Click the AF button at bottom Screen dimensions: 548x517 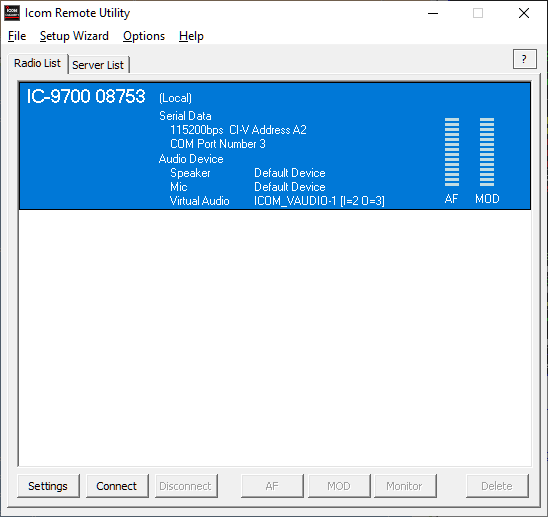pos(272,486)
